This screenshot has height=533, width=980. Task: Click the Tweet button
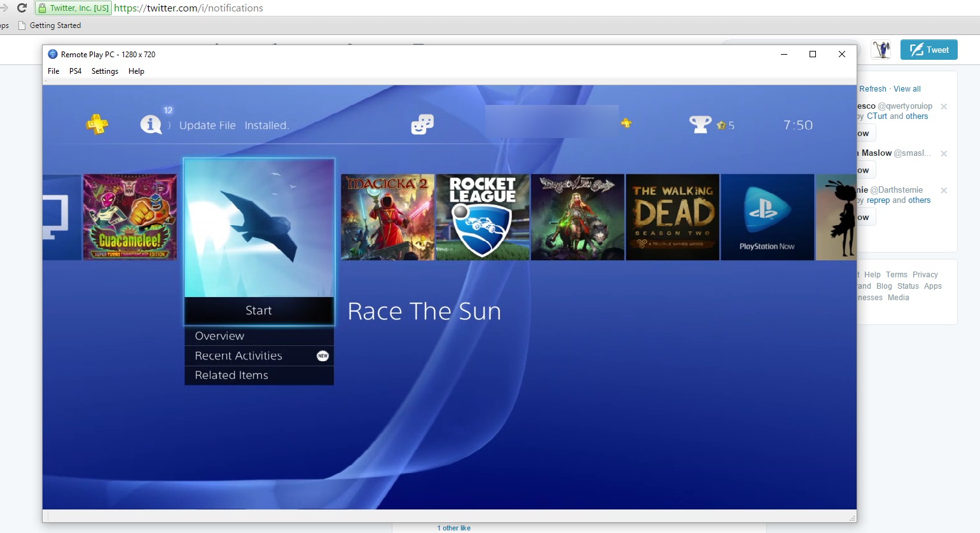[929, 50]
